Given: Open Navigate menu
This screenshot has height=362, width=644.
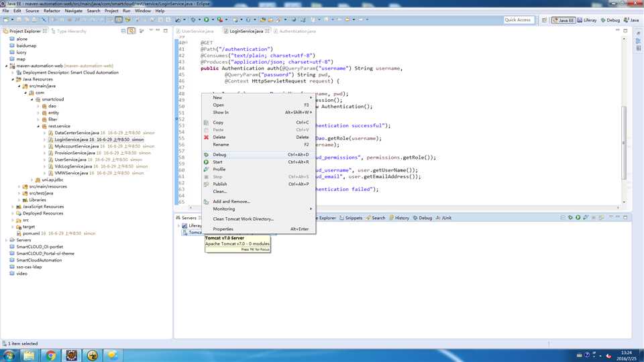Looking at the screenshot, I should click(x=74, y=11).
